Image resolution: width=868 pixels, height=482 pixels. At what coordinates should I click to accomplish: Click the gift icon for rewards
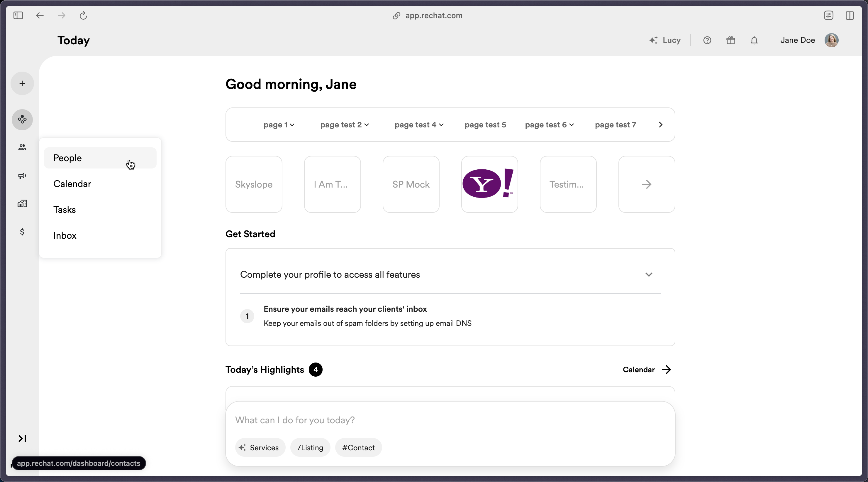point(730,40)
